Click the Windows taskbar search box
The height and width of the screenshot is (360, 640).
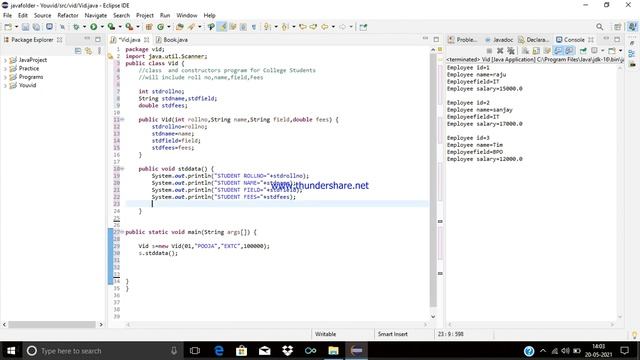pos(102,351)
